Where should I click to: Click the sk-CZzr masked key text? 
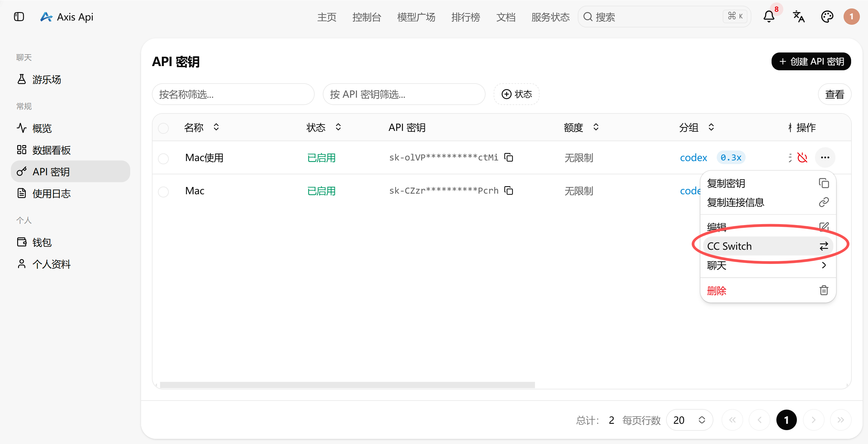[443, 190]
